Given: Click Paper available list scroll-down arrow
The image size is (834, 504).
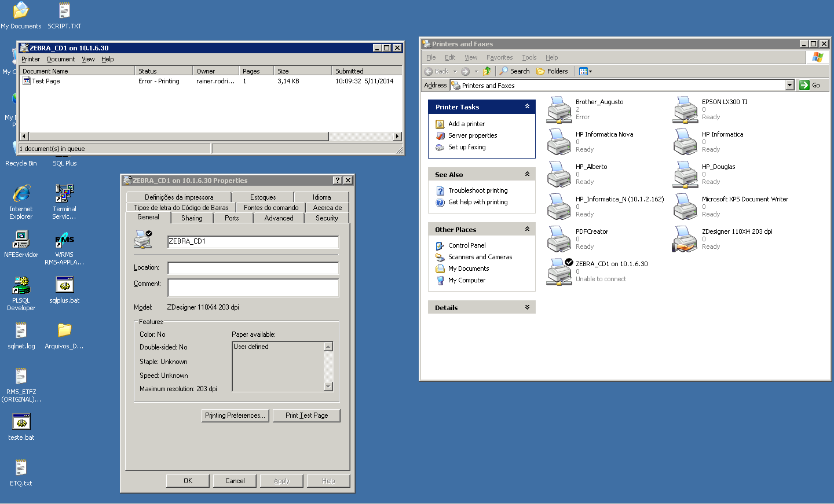Looking at the screenshot, I should pyautogui.click(x=328, y=387).
